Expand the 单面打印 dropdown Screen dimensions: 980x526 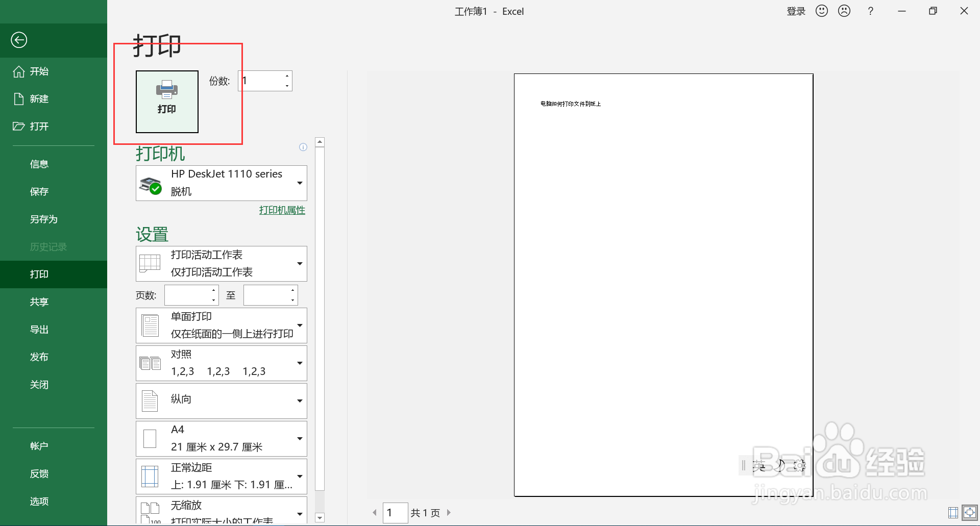(222, 325)
